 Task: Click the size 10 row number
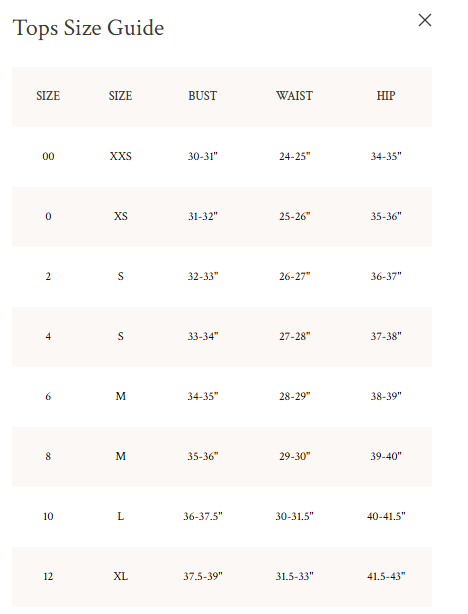[x=48, y=516]
